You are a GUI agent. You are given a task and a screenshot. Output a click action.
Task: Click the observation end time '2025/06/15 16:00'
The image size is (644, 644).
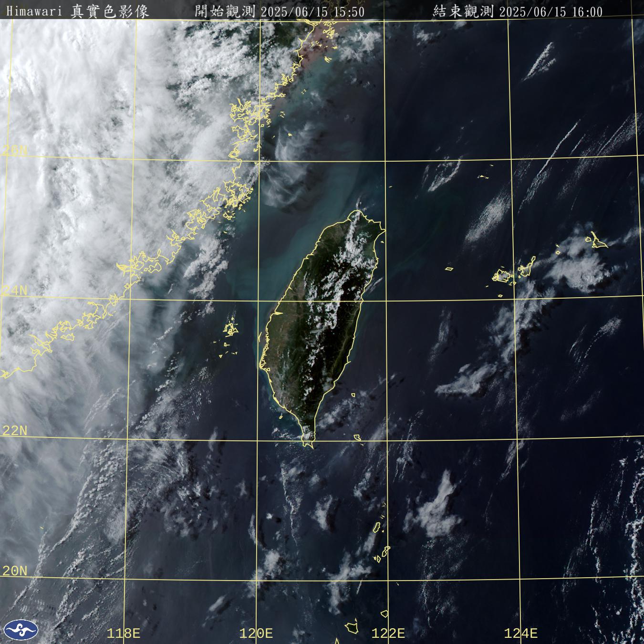point(551,12)
